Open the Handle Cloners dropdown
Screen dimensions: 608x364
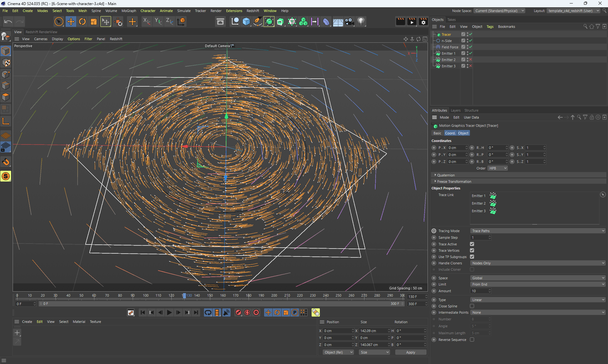tap(537, 263)
